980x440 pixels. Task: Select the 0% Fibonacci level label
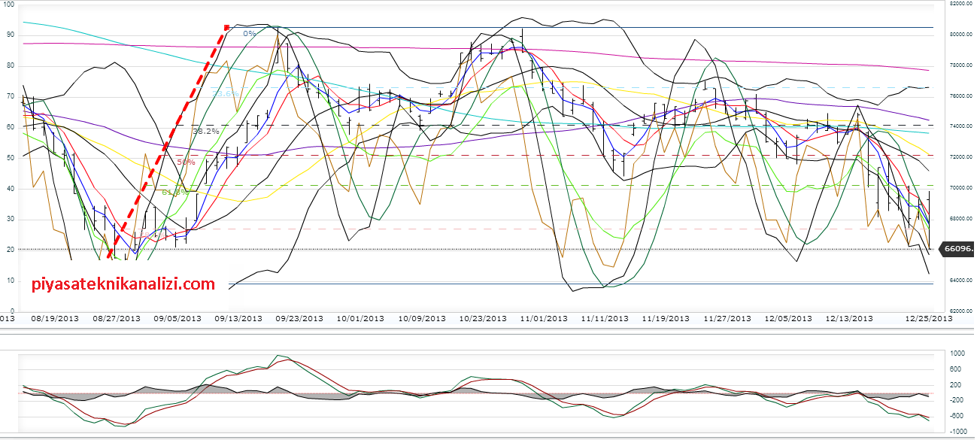click(x=249, y=33)
